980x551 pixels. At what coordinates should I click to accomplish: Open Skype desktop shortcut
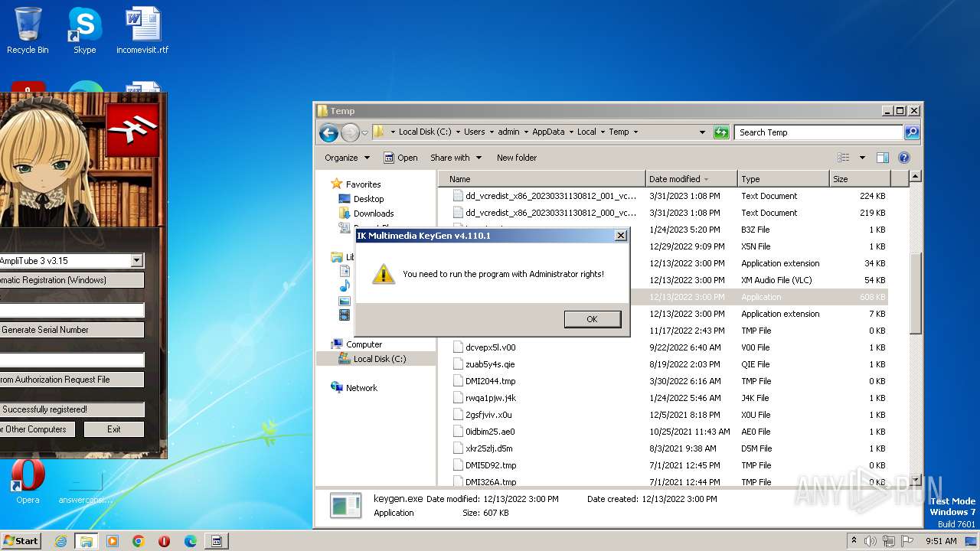point(84,31)
